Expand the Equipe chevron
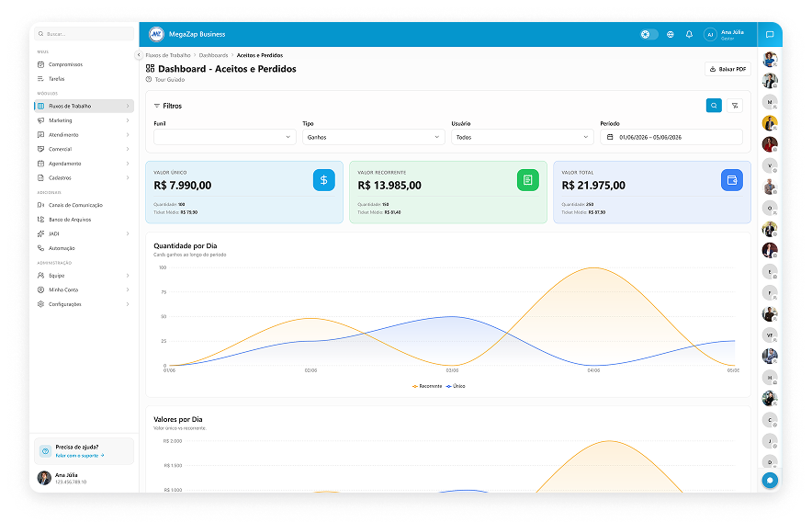Screen dimensions: 812x522 [x=128, y=276]
